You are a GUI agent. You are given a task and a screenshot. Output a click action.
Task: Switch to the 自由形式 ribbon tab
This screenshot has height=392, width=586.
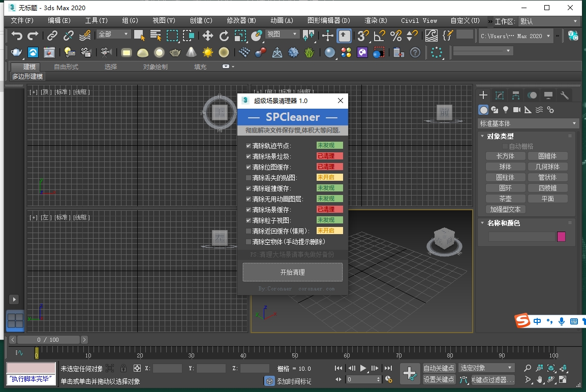click(66, 67)
